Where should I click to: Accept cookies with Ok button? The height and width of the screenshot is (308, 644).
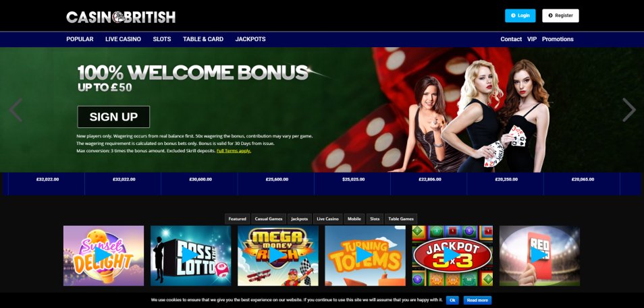tap(452, 300)
